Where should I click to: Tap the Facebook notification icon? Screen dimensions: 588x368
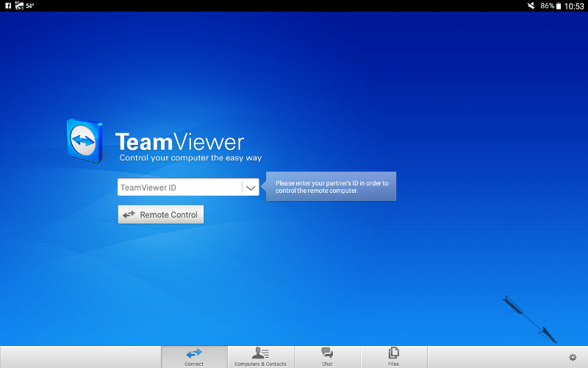(8, 6)
